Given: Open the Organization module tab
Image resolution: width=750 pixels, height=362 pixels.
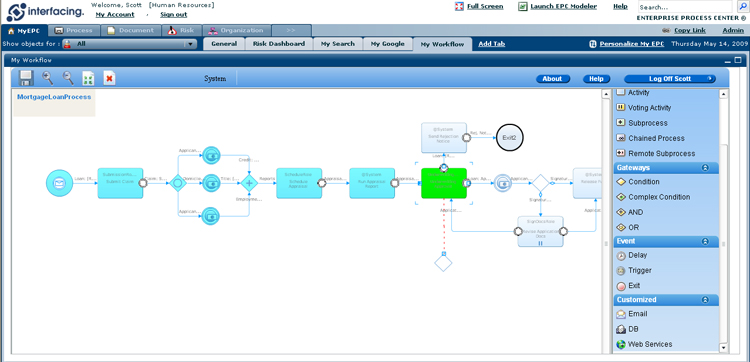Looking at the screenshot, I should point(236,30).
